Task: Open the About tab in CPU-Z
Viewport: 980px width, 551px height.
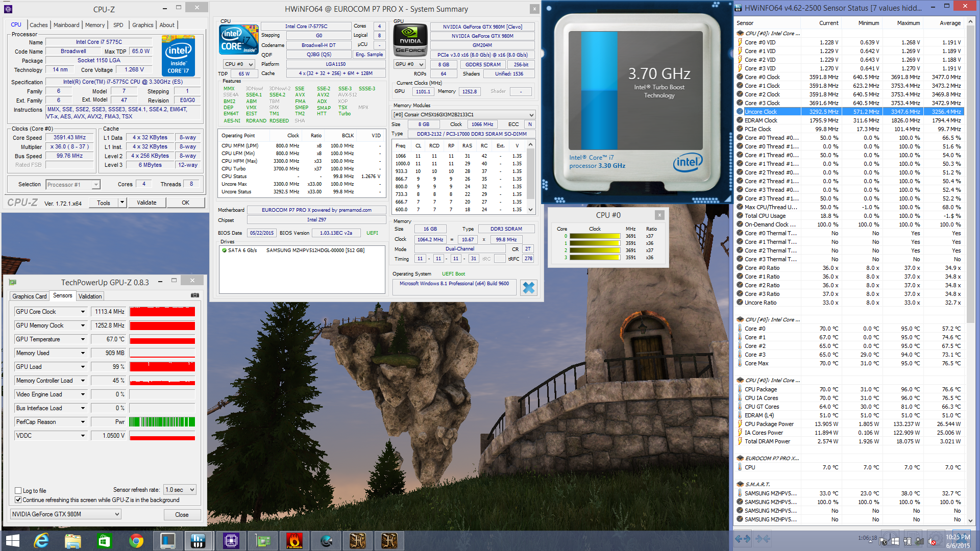Action: coord(167,25)
